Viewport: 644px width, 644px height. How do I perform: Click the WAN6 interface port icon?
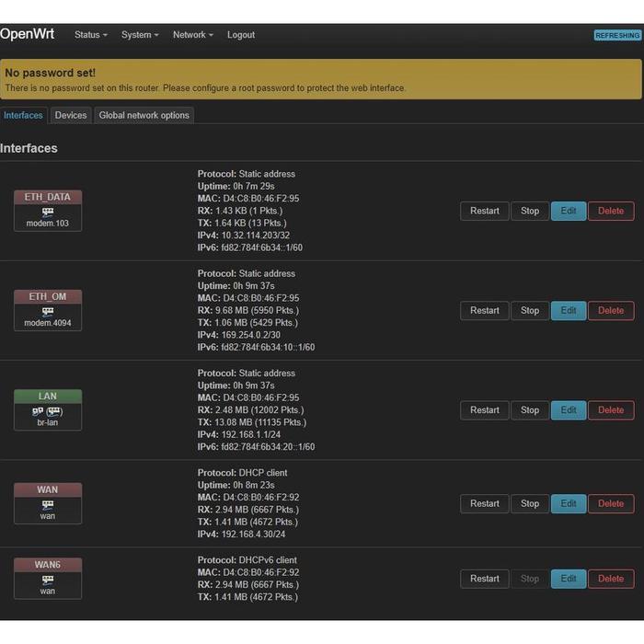coord(48,580)
